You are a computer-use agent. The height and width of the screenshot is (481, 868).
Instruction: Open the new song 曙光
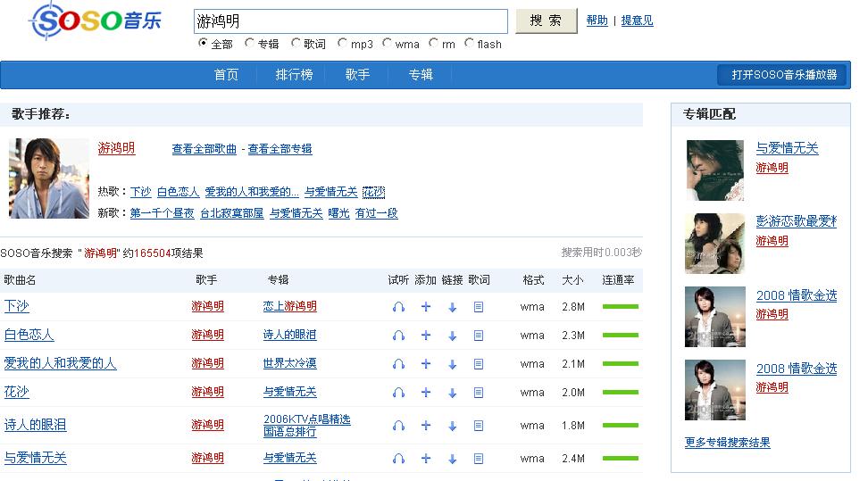338,213
